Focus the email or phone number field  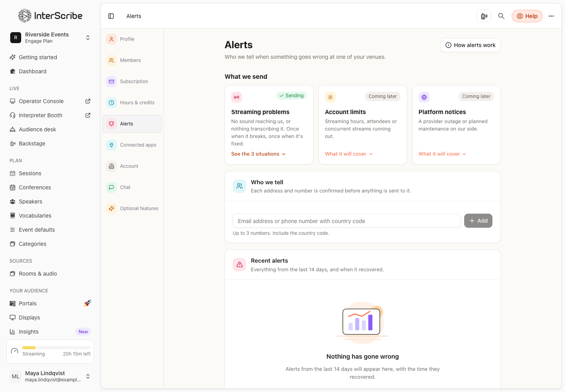pyautogui.click(x=347, y=221)
